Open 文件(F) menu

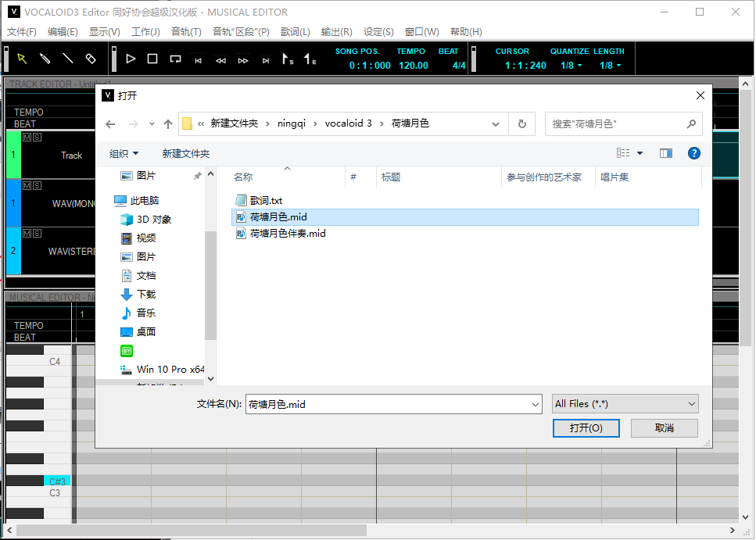click(22, 32)
